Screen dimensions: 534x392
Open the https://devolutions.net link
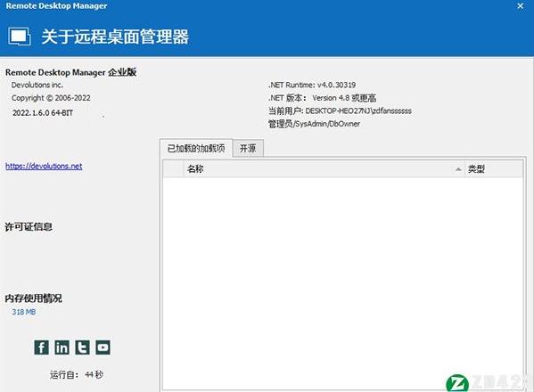pyautogui.click(x=44, y=166)
